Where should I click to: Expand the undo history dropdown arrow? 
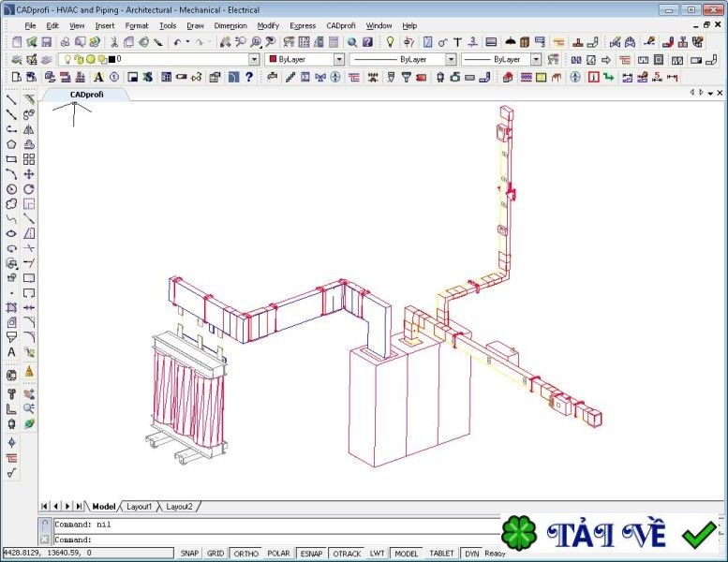[x=187, y=42]
